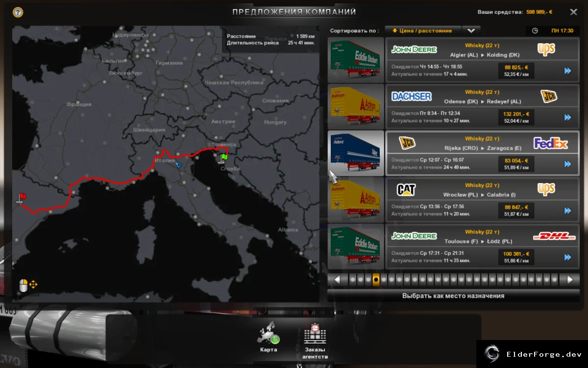Click double-arrow icon on Toulouse–Łódź offer
The width and height of the screenshot is (588, 368).
(568, 258)
